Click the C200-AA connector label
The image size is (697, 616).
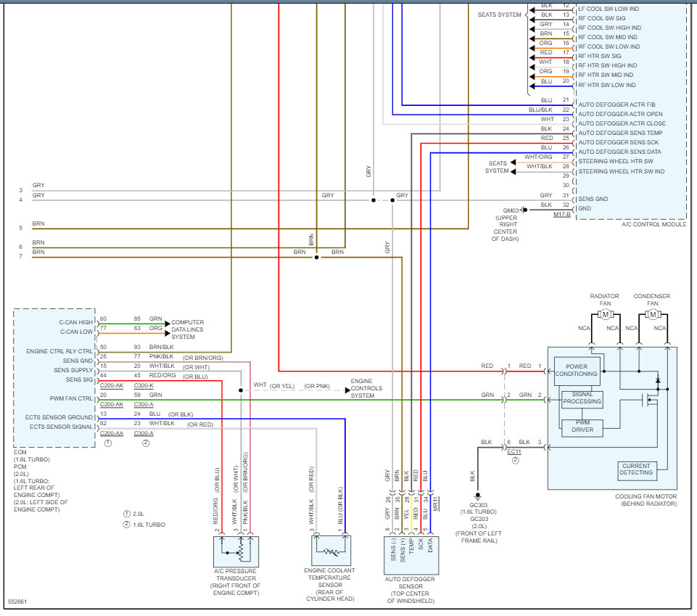pyautogui.click(x=112, y=433)
